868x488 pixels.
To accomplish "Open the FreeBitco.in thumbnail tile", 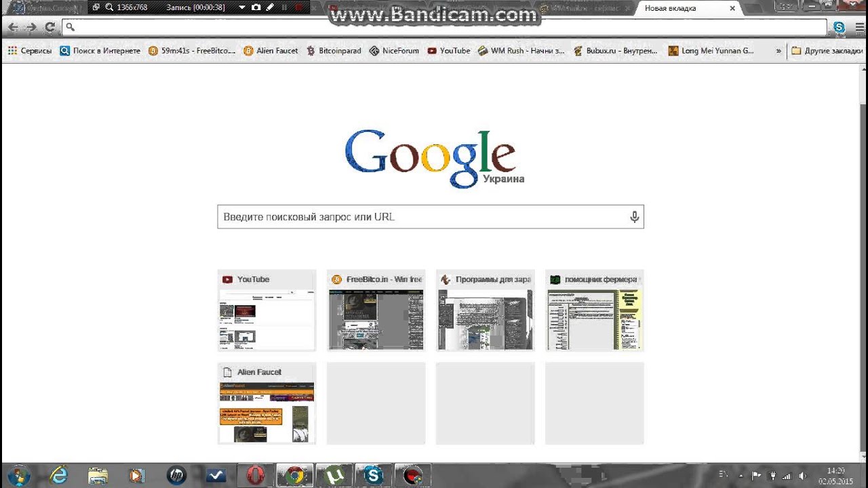I will point(376,310).
